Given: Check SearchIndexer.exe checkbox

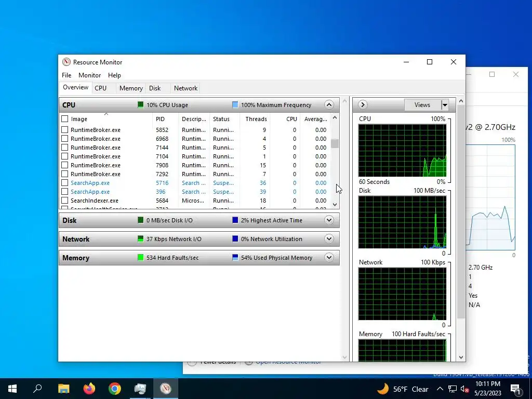Looking at the screenshot, I should tap(65, 200).
